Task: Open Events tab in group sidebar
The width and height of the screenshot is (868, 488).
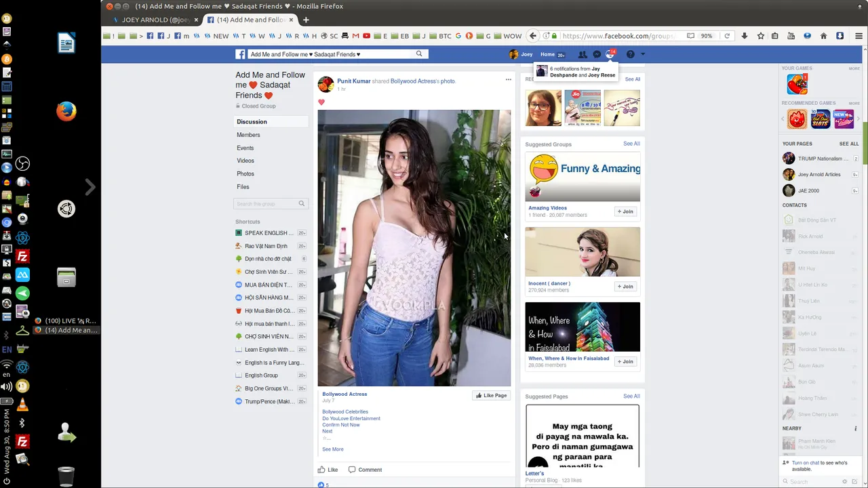Action: click(x=245, y=148)
